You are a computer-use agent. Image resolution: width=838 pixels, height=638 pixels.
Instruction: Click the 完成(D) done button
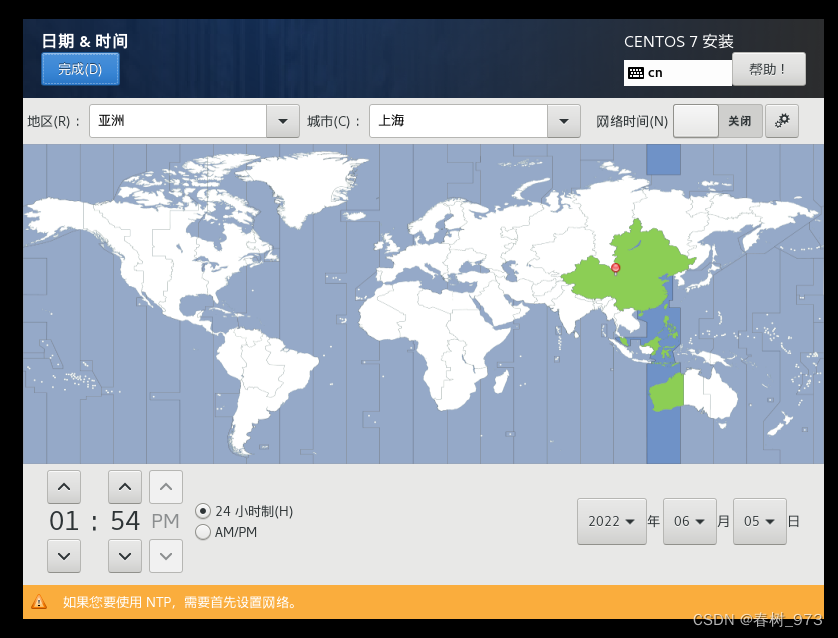tap(80, 69)
